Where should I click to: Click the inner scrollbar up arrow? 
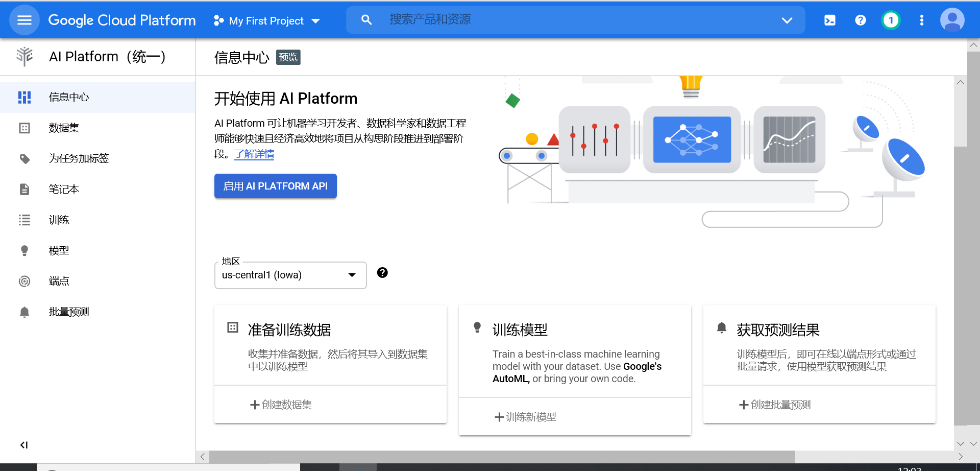[960, 82]
